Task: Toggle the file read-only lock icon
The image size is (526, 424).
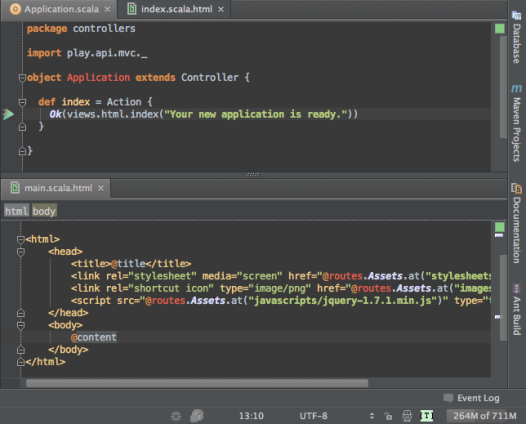Action: pos(388,416)
